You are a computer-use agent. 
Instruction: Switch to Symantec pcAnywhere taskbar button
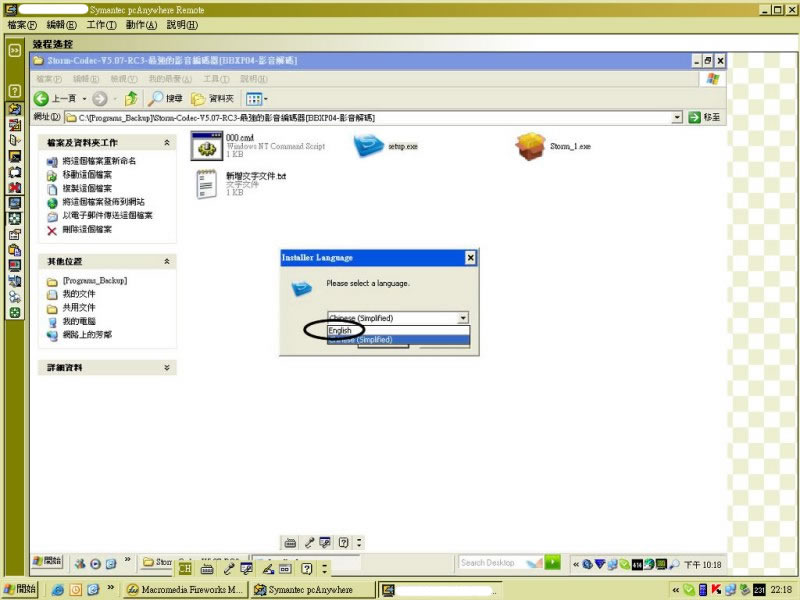tap(312, 589)
